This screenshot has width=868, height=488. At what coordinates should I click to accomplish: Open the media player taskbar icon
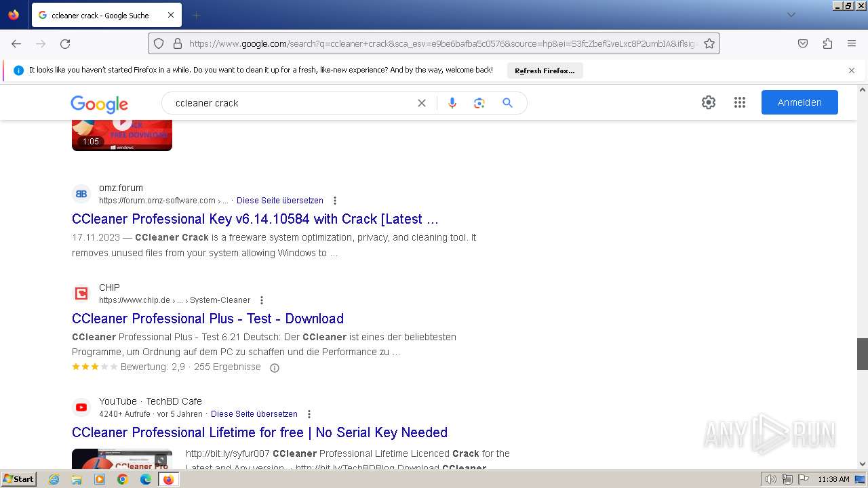pos(100,479)
